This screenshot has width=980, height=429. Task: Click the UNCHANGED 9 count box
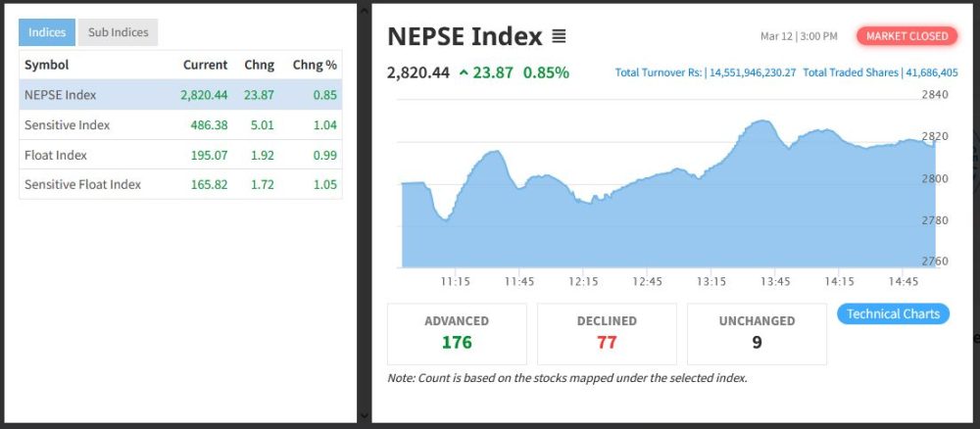coord(757,334)
